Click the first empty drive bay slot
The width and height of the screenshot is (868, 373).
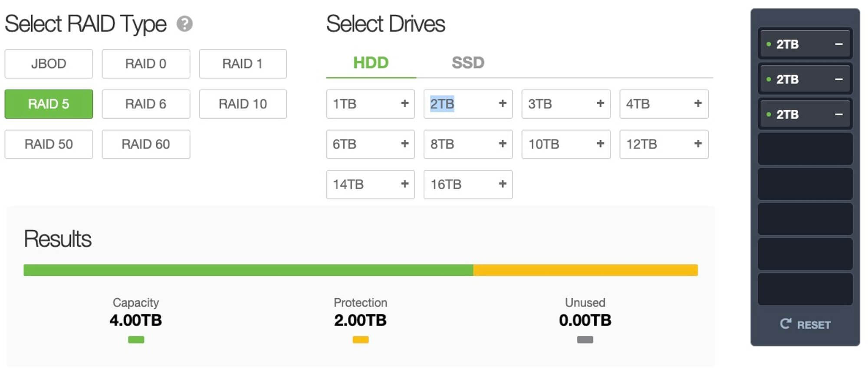[x=805, y=149]
